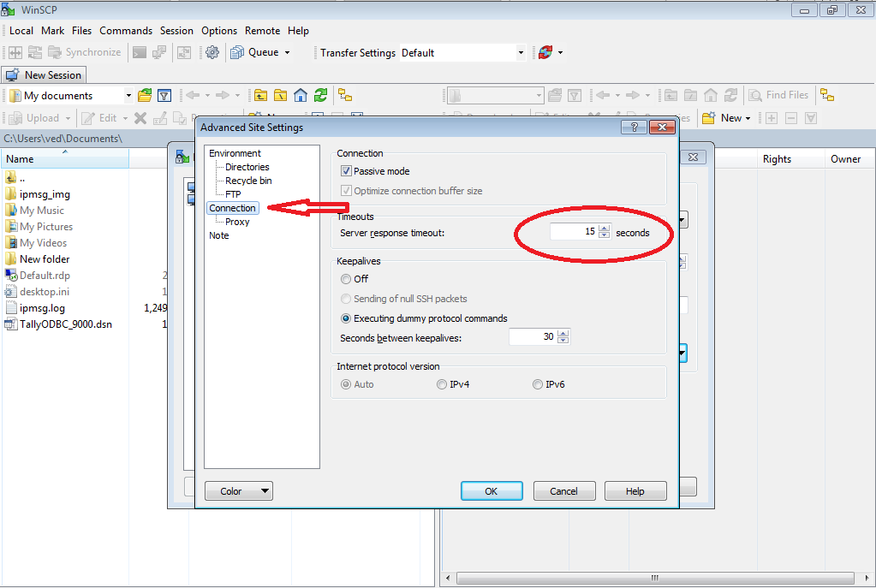Select Executing dummy protocol commands option
Screen dimensions: 876x588
click(346, 318)
